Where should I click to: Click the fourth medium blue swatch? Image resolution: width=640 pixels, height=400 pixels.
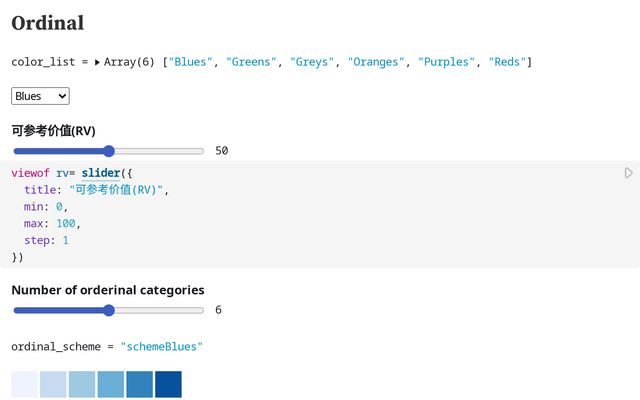(111, 384)
